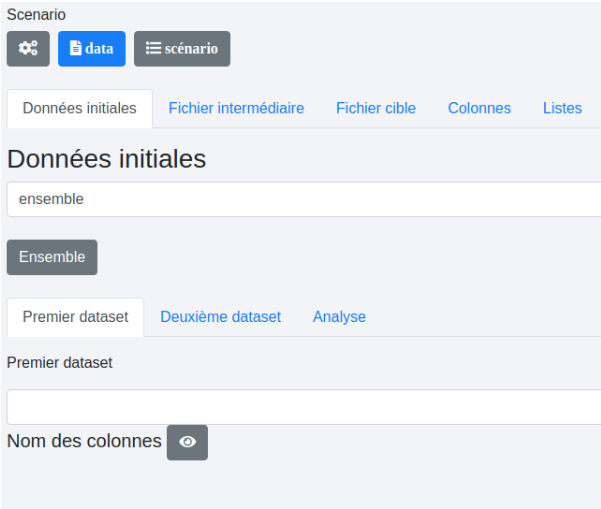Click the list icon on scénario button
The image size is (601, 509).
pyautogui.click(x=153, y=48)
